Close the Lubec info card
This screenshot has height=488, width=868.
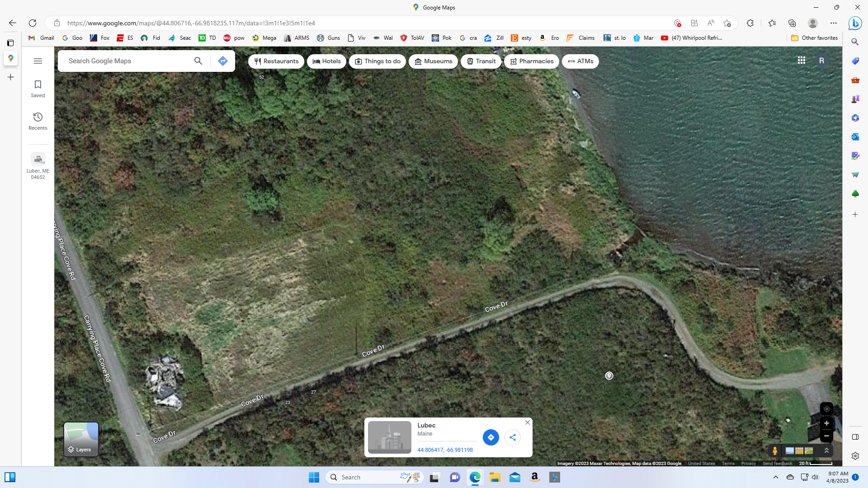(527, 422)
